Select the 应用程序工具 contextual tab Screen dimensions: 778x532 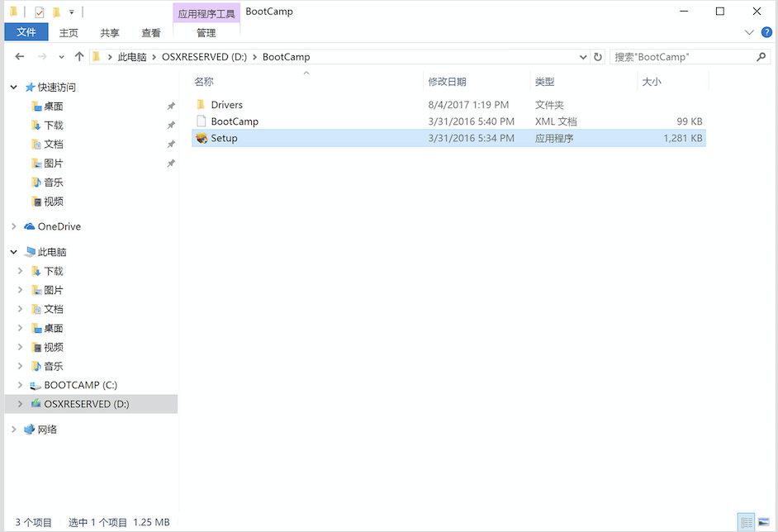(x=206, y=13)
